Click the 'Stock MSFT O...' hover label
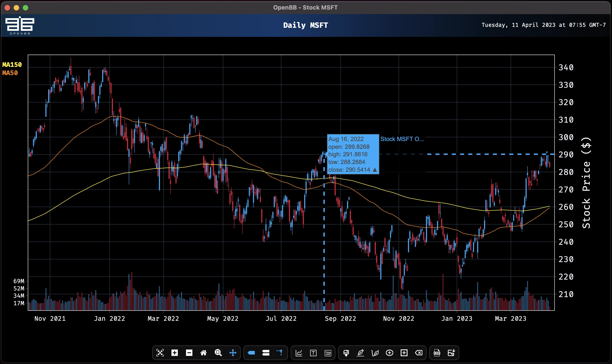The width and height of the screenshot is (612, 364). coord(402,139)
